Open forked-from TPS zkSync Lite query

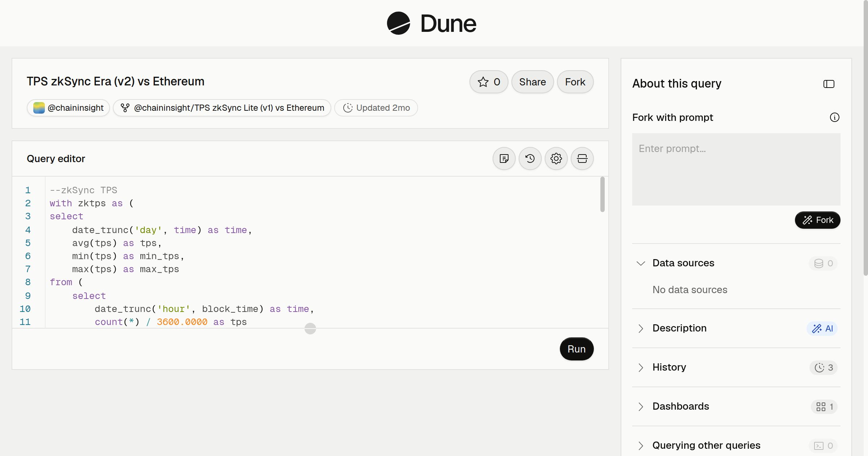[x=222, y=108]
